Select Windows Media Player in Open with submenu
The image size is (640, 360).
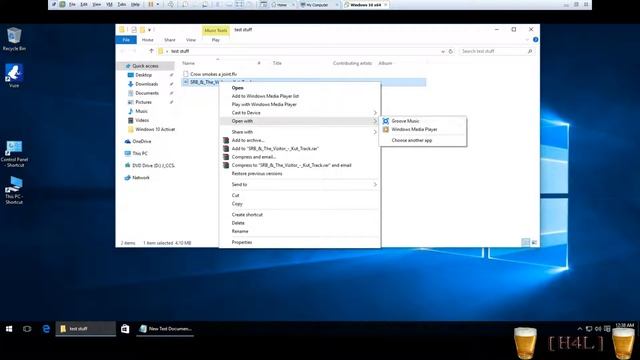coord(414,129)
